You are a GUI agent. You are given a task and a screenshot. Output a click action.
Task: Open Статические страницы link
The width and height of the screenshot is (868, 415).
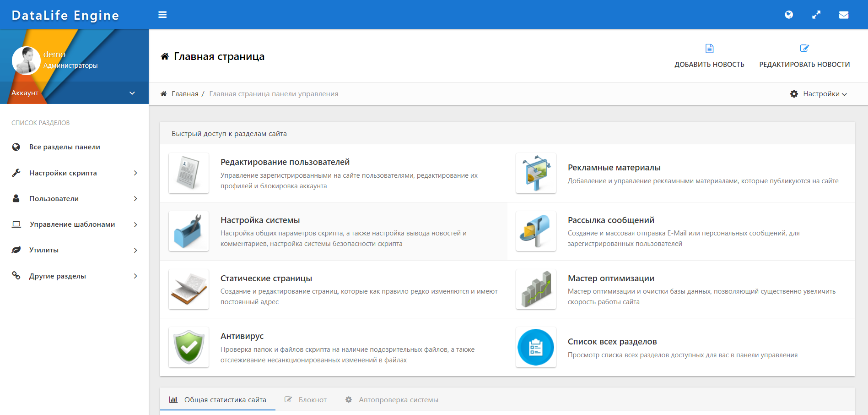tap(266, 278)
